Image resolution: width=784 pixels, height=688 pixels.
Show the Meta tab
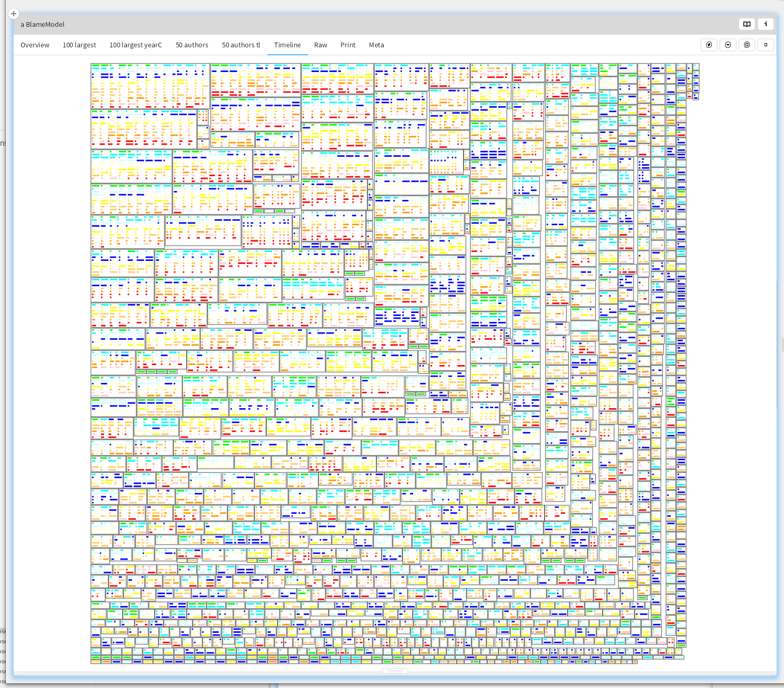[x=376, y=45]
